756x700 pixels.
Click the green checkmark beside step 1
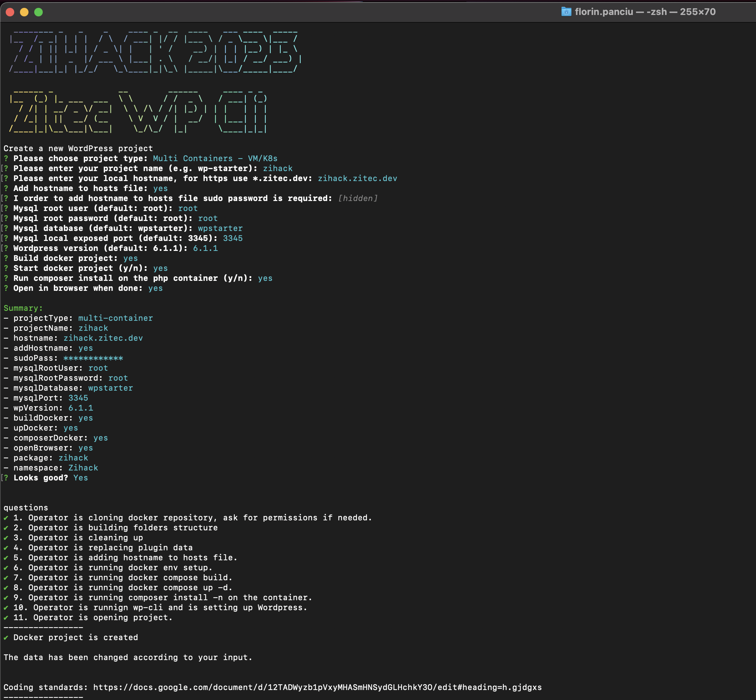point(6,518)
